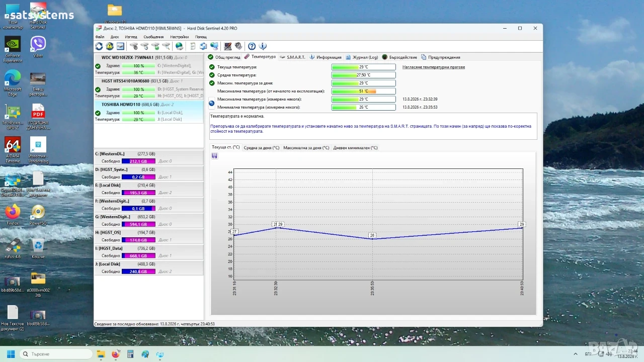Click the 26 data point on graph
The image size is (644, 362).
[372, 235]
